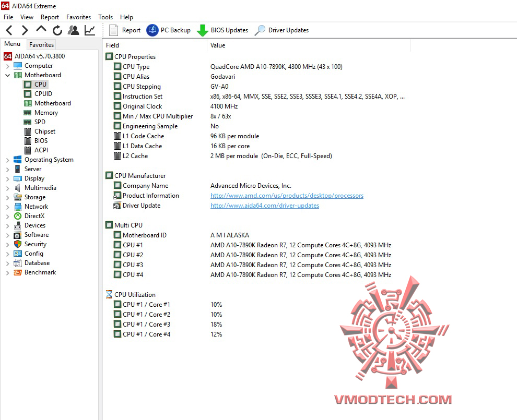Select the Memory tree item
This screenshot has width=517, height=420.
coord(46,113)
